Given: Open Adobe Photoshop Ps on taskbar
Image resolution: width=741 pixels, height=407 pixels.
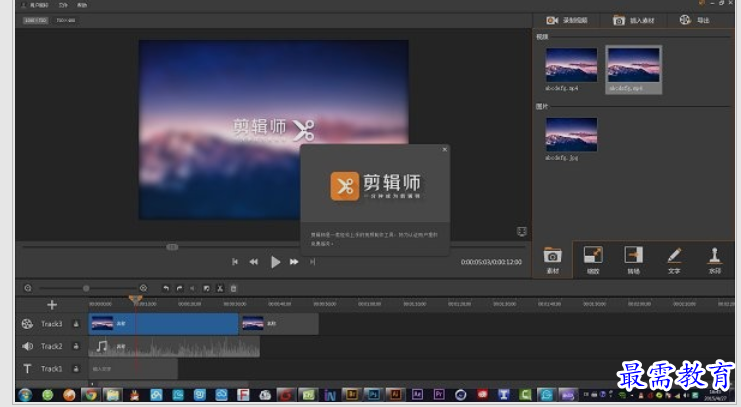Looking at the screenshot, I should click(x=374, y=395).
